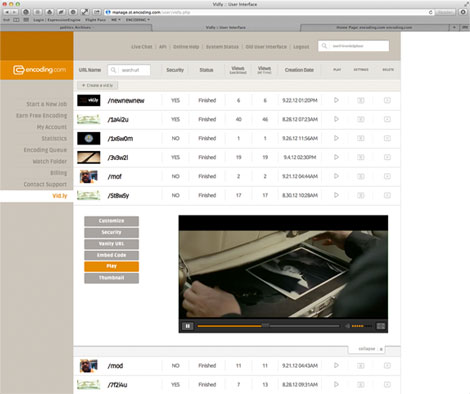The height and width of the screenshot is (394, 470).
Task: Delete the /1x6w0m entry icon
Action: 387,138
